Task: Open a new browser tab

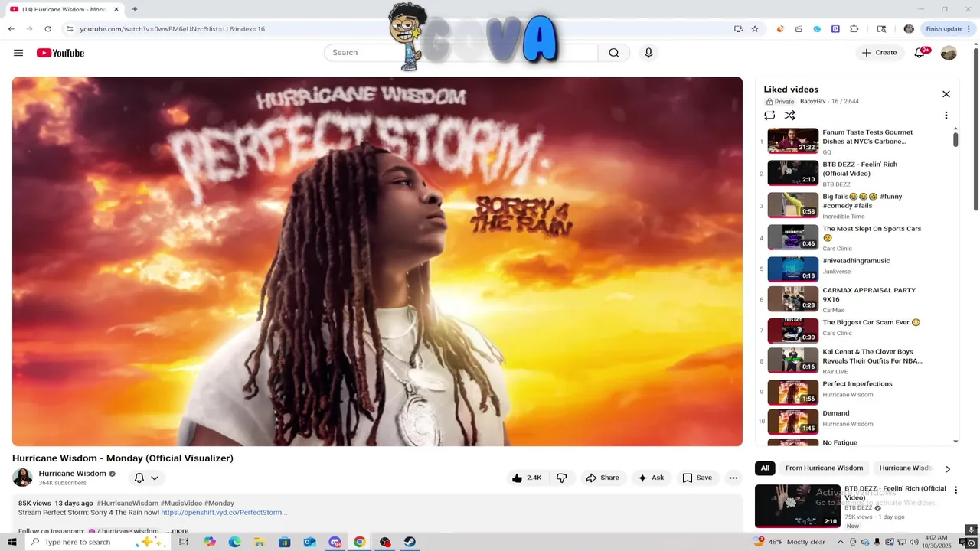Action: 135,9
